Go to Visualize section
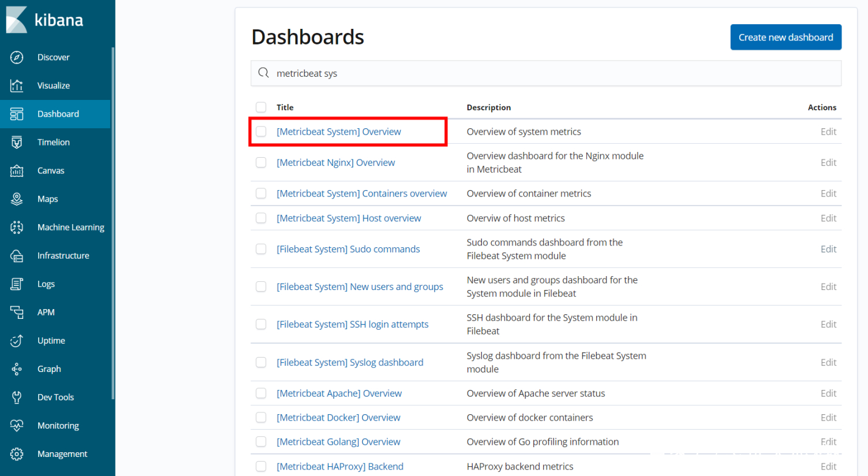This screenshot has width=868, height=476. 55,85
